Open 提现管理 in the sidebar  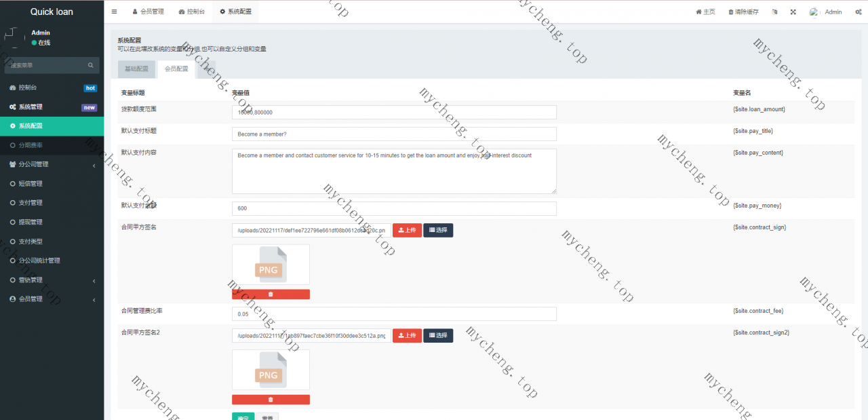click(52, 222)
